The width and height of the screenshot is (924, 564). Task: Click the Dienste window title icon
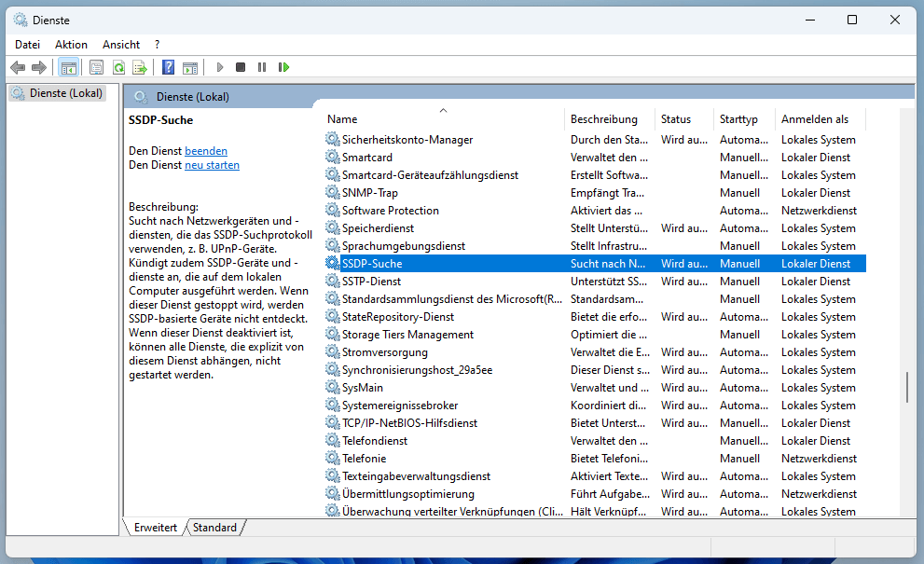pyautogui.click(x=21, y=20)
